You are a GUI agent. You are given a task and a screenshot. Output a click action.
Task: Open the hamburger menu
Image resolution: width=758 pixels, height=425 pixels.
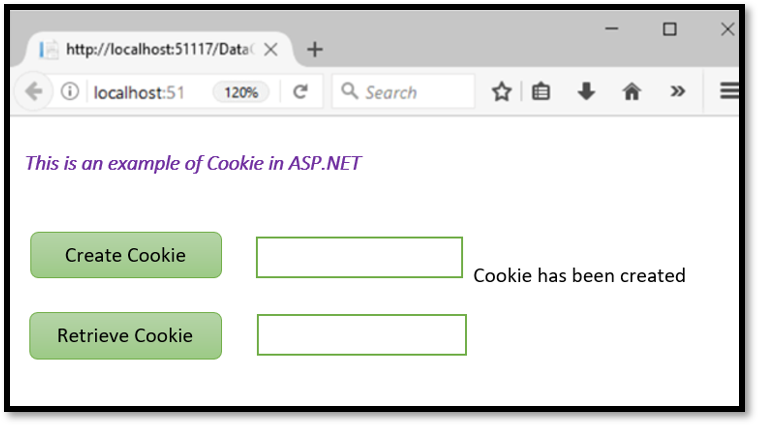[730, 92]
